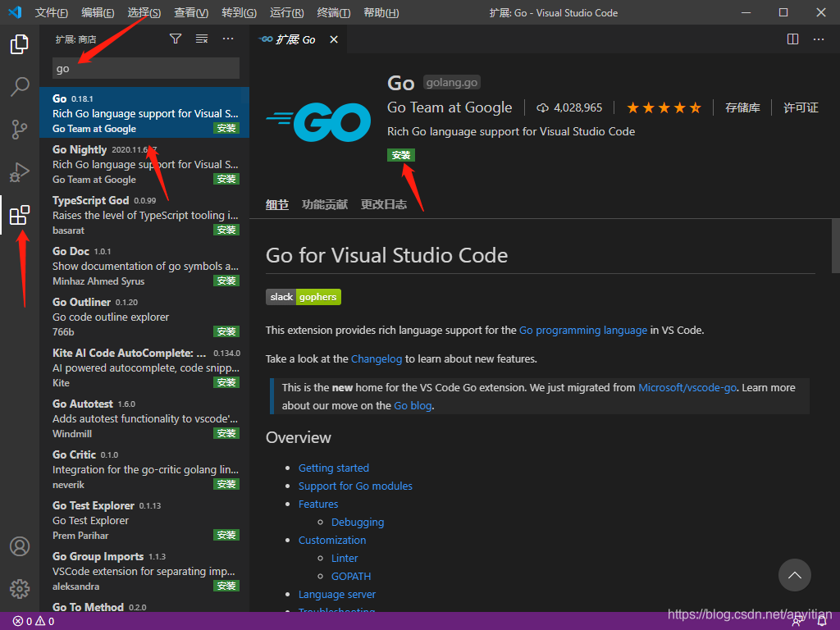Open the Source Control view

20,130
